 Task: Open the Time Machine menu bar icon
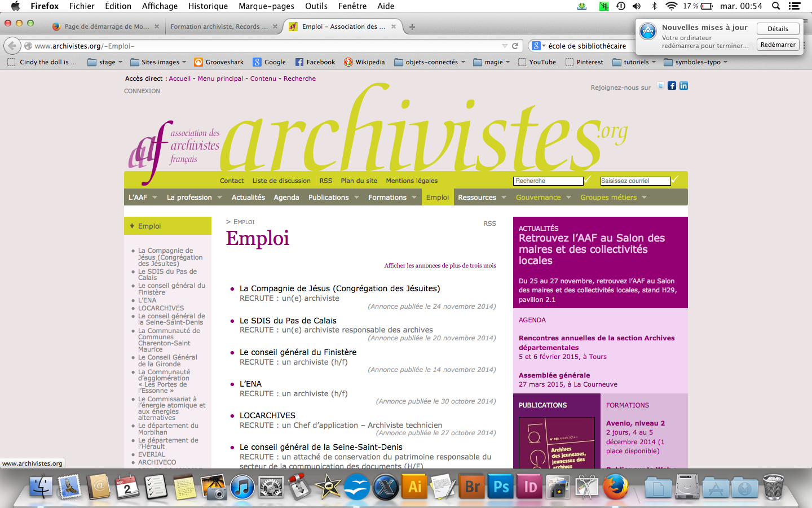[x=620, y=6]
